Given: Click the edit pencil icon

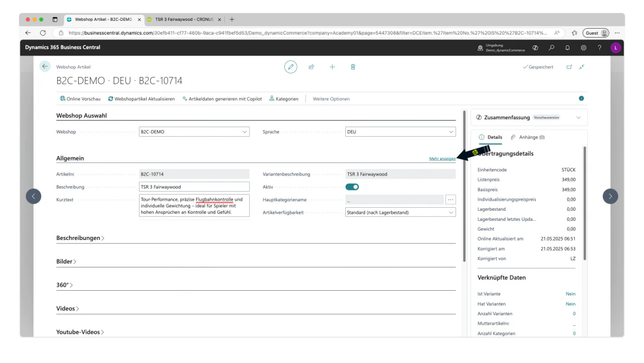Looking at the screenshot, I should pyautogui.click(x=290, y=67).
